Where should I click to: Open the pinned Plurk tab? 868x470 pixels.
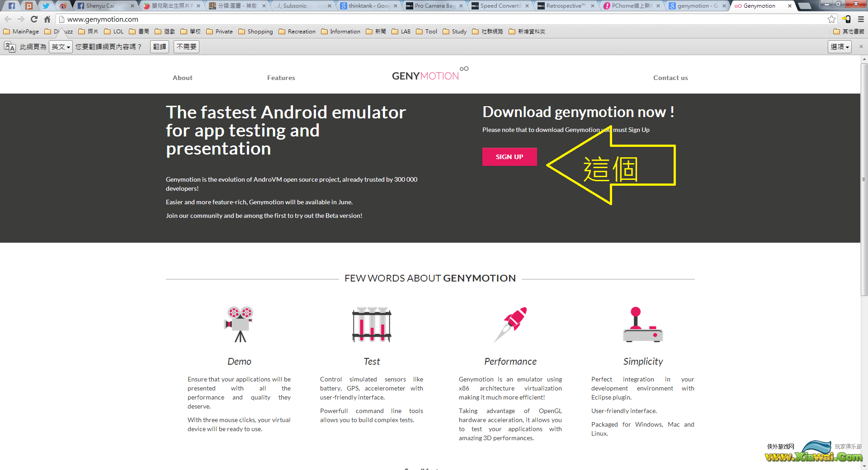[29, 6]
